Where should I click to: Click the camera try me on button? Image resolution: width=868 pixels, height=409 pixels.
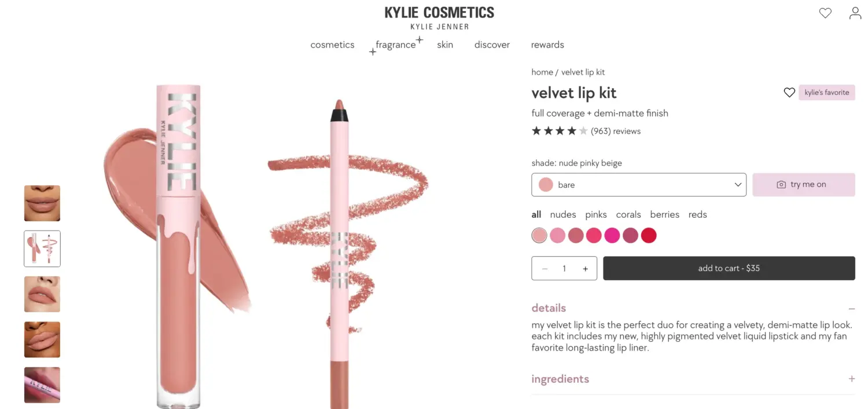coord(803,185)
